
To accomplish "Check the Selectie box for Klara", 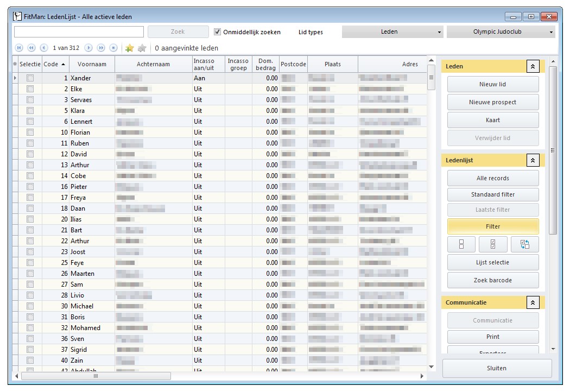I will point(31,110).
